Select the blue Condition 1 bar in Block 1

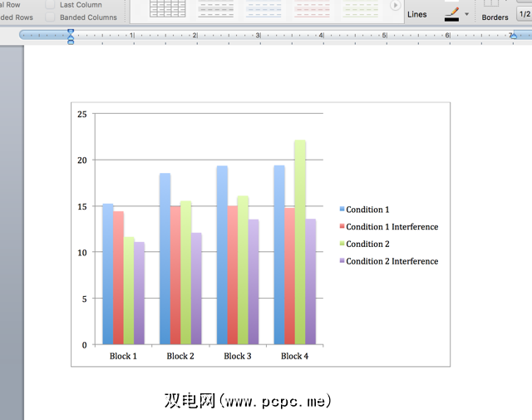tap(108, 274)
